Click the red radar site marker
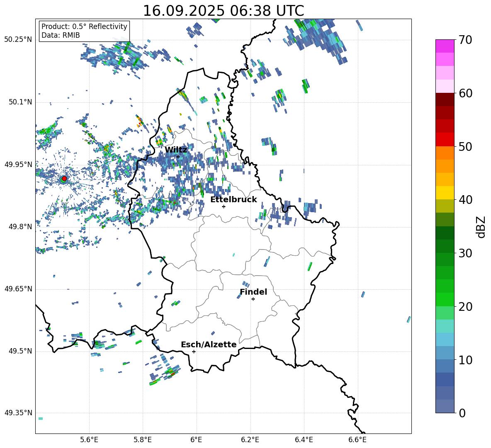 click(64, 179)
